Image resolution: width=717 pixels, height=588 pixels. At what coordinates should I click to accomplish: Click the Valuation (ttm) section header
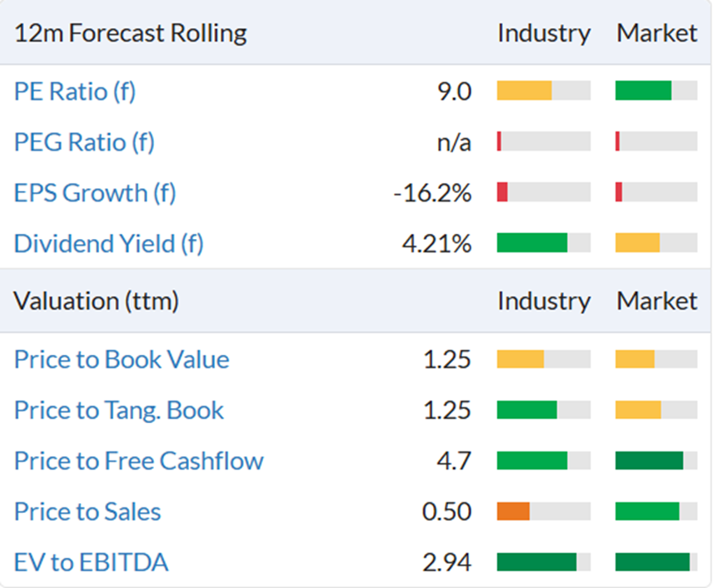(x=96, y=301)
